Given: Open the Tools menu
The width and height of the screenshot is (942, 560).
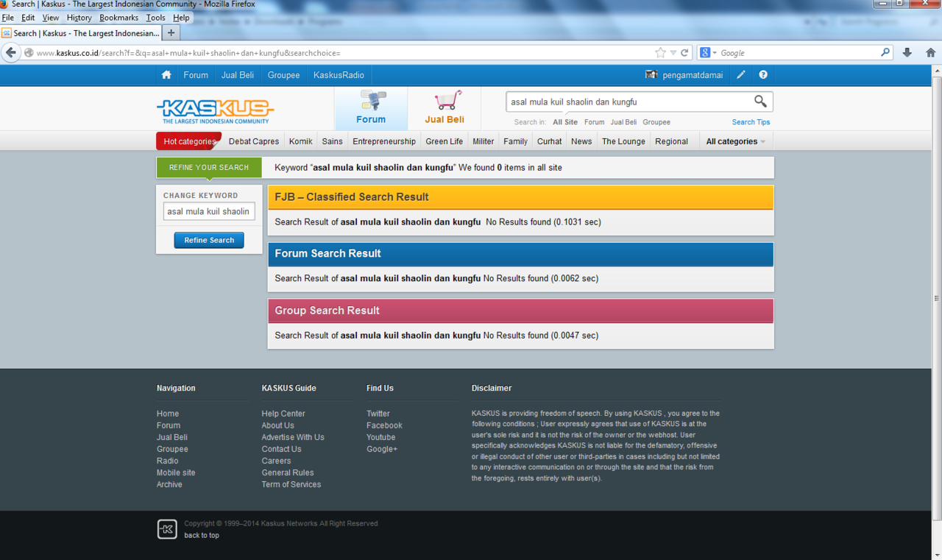Looking at the screenshot, I should click(x=156, y=18).
